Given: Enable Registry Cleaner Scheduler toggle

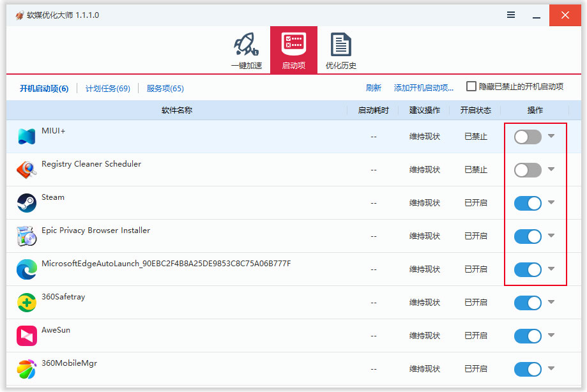Looking at the screenshot, I should (x=528, y=170).
